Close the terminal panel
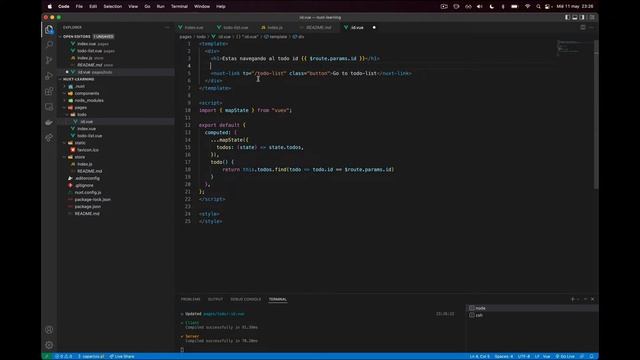Screen dimensions: 640x360 [x=593, y=299]
